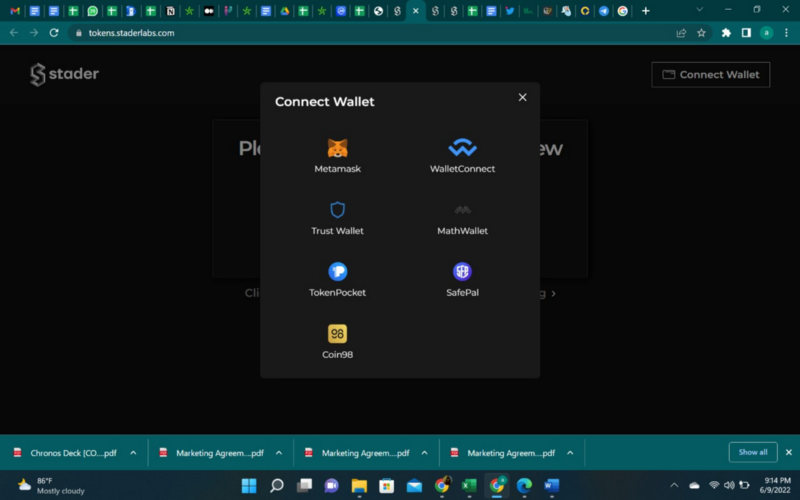Bookmark this page with star icon

click(701, 33)
